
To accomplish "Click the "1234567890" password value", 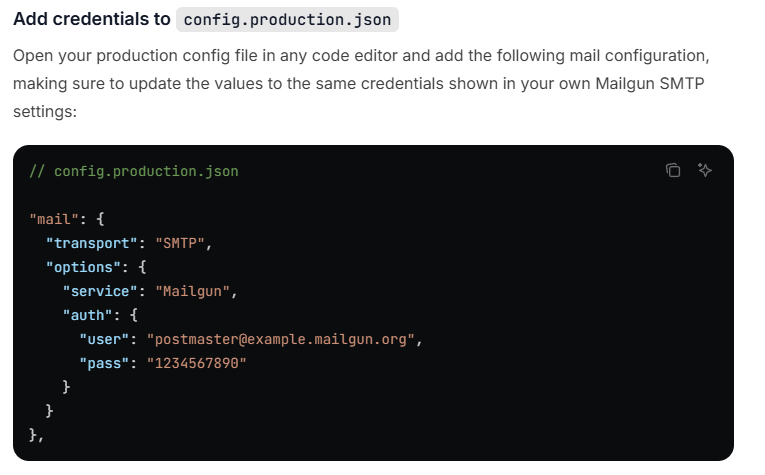I will [x=197, y=363].
